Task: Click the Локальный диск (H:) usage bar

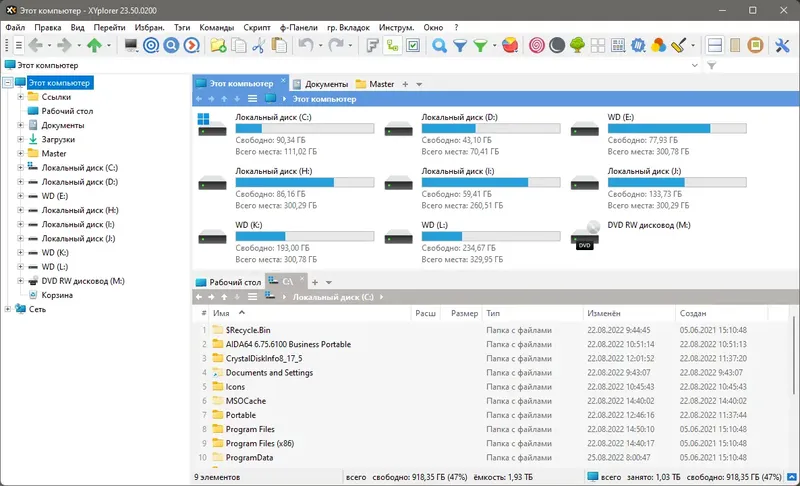Action: [305, 183]
